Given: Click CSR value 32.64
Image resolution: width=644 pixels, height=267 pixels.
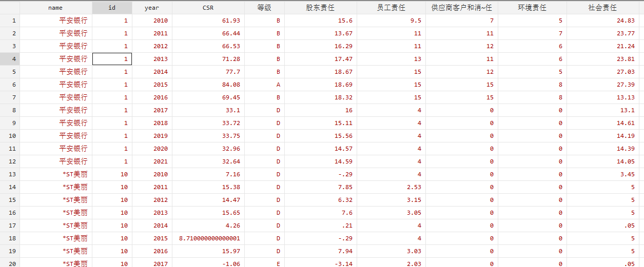Looking at the screenshot, I should click(231, 161).
